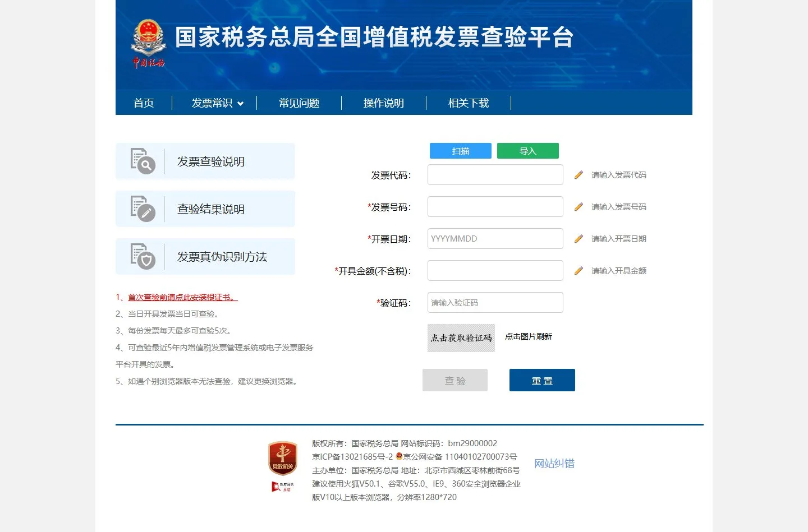Click red link 首次查验前请点此安装根证书
The image size is (808, 532).
[182, 297]
